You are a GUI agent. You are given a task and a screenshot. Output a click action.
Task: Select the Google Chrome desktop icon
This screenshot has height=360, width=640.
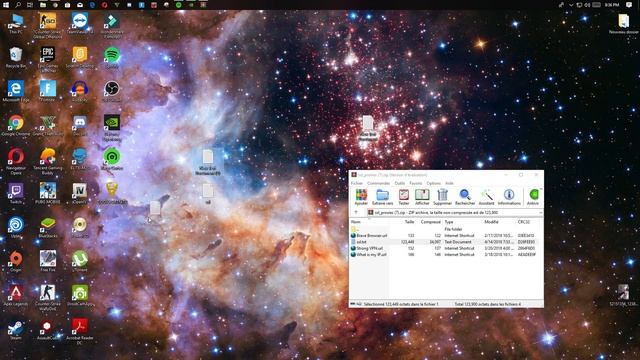(x=16, y=125)
